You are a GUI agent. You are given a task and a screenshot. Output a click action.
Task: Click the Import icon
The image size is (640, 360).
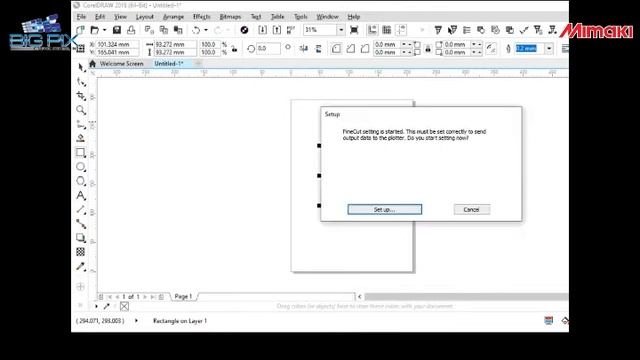262,30
